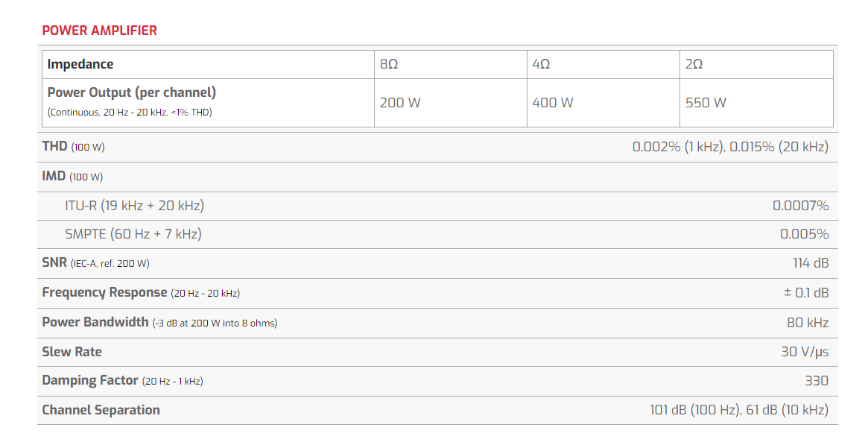
Task: Click the 400 W power output cell
Action: coord(553,103)
